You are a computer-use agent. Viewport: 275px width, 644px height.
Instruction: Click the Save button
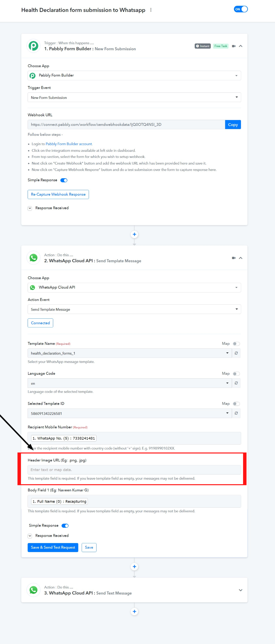pyautogui.click(x=89, y=547)
